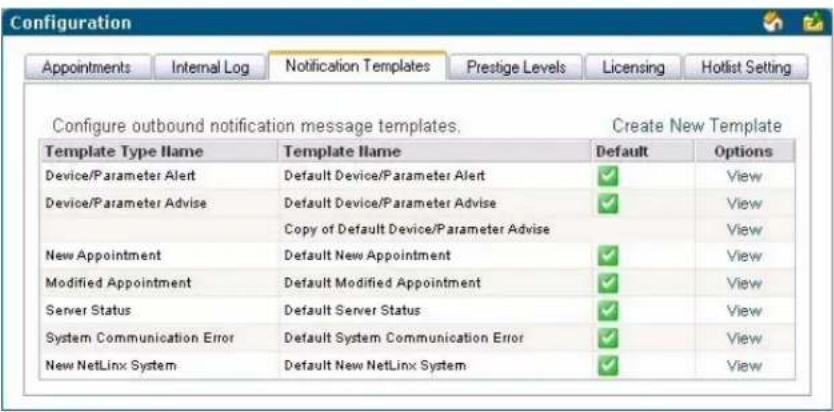834x412 pixels.
Task: View the Default Server Status template
Action: pyautogui.click(x=744, y=311)
